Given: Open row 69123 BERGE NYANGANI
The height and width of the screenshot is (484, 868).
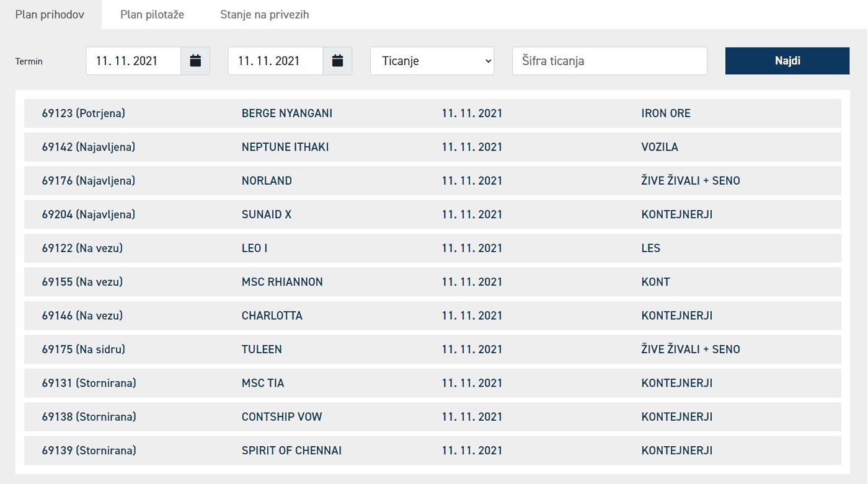Looking at the screenshot, I should pyautogui.click(x=433, y=113).
